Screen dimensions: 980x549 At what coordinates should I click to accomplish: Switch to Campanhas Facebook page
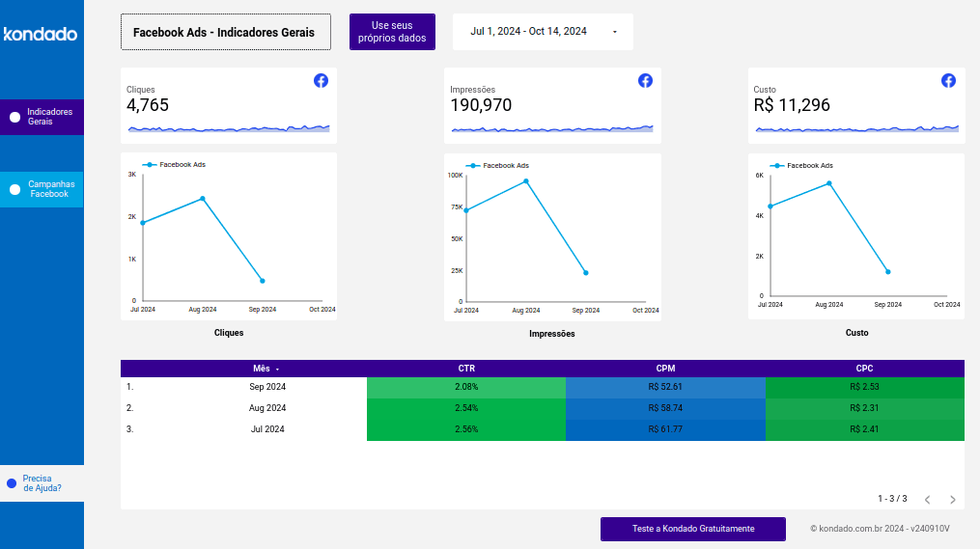(48, 189)
